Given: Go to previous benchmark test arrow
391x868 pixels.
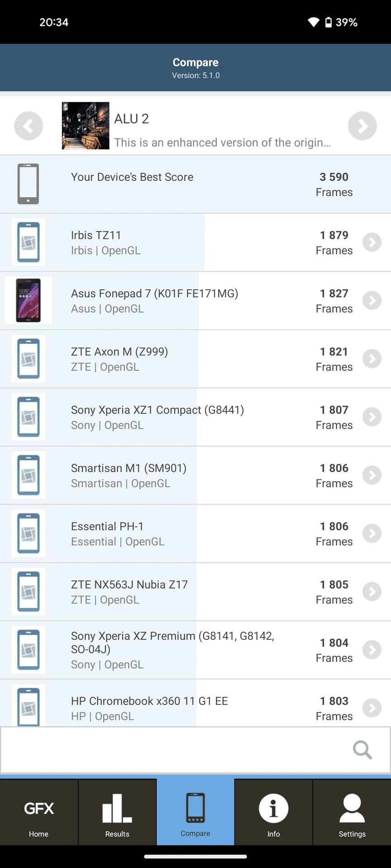Looking at the screenshot, I should point(29,126).
